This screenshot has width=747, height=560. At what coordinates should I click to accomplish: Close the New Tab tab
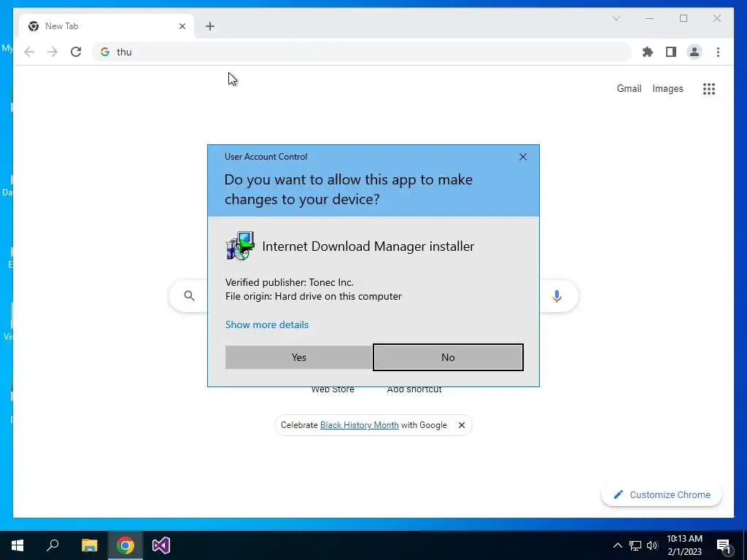[x=182, y=26]
